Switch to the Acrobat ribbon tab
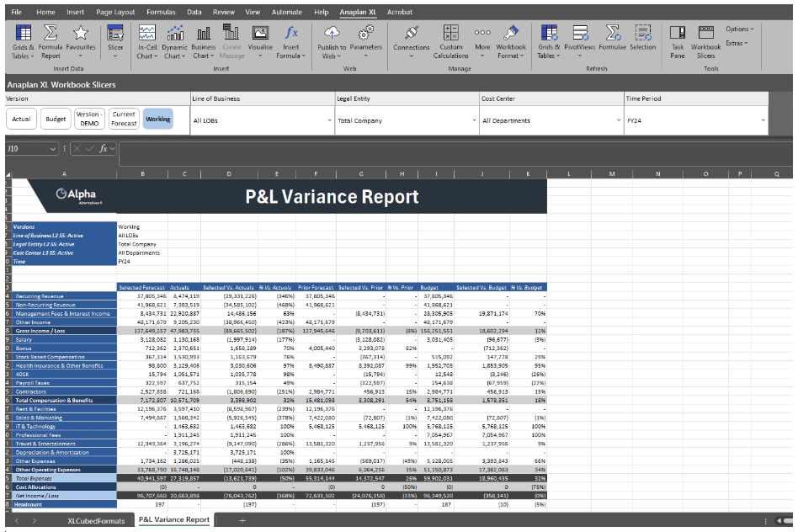 point(400,12)
